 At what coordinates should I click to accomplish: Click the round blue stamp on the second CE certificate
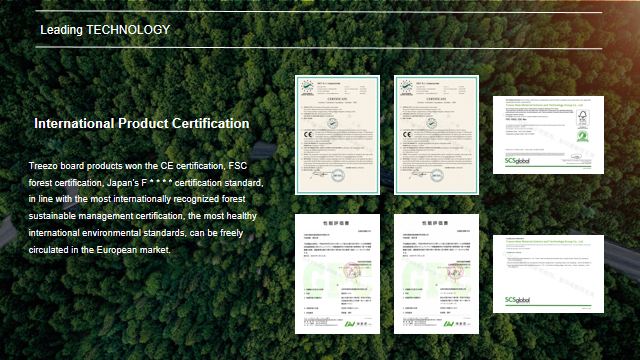tap(437, 176)
